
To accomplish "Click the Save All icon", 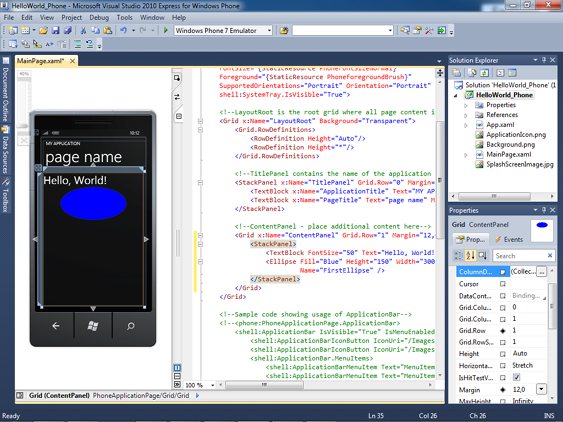I will click(x=68, y=31).
